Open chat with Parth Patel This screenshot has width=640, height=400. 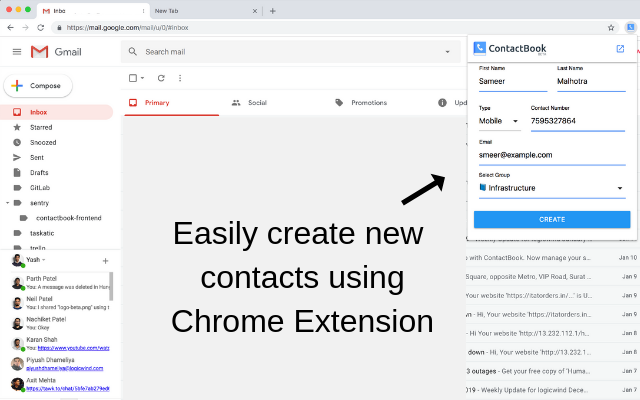(60, 282)
